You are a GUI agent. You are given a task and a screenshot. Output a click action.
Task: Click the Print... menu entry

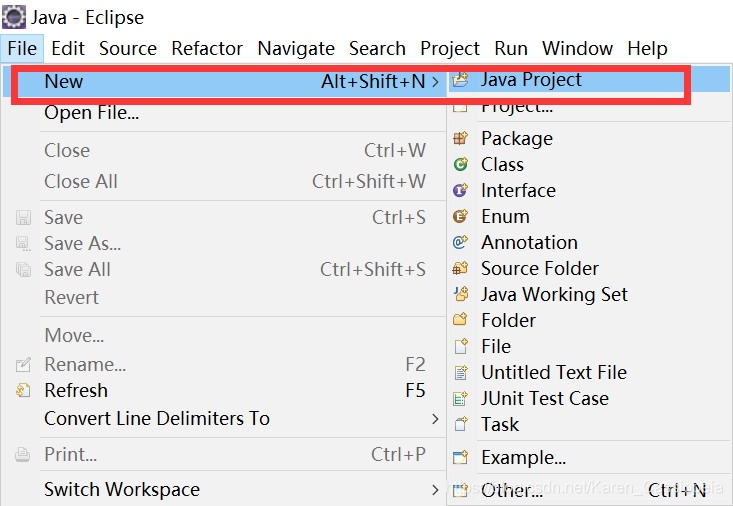click(x=225, y=455)
